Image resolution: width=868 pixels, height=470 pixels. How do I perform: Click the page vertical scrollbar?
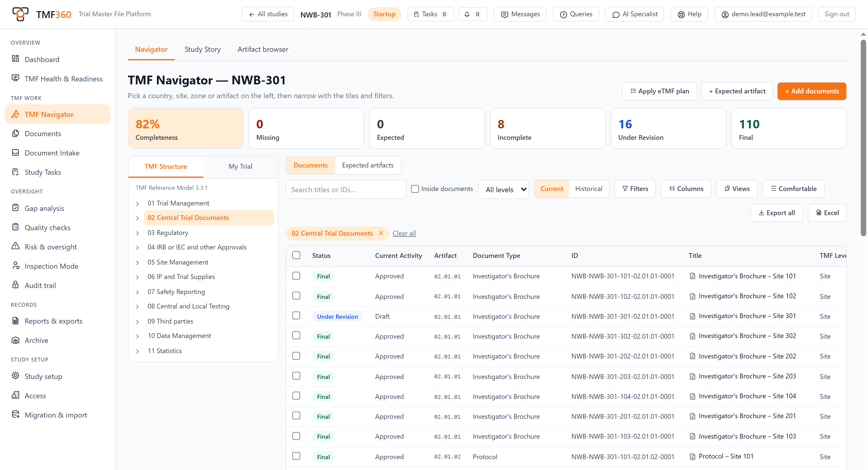click(x=863, y=138)
